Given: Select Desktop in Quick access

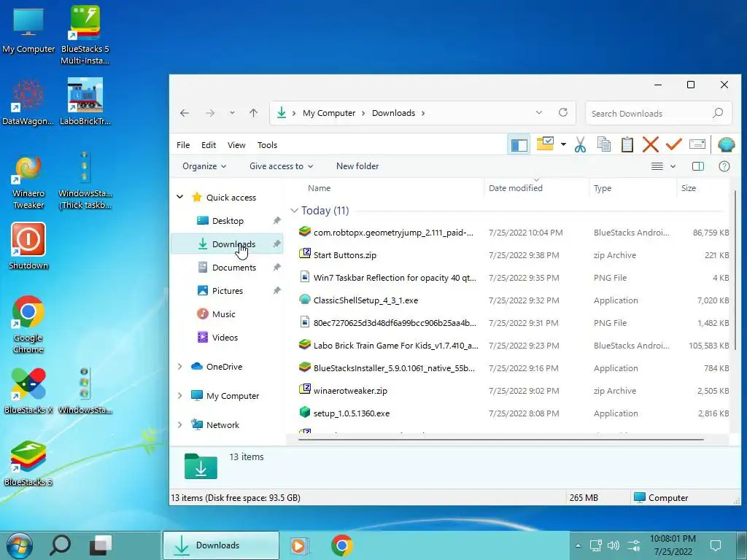Looking at the screenshot, I should pyautogui.click(x=228, y=221).
